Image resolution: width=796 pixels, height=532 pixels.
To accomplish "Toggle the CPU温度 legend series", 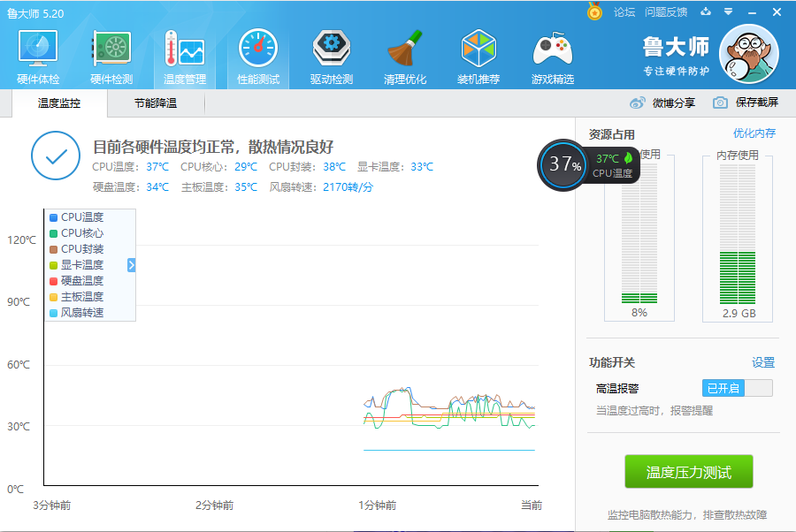I will pyautogui.click(x=81, y=217).
